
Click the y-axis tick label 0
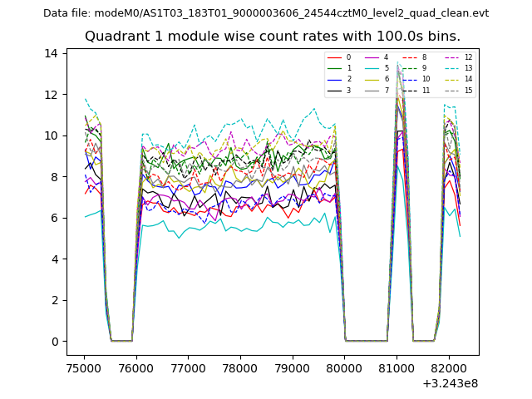[x=54, y=342]
